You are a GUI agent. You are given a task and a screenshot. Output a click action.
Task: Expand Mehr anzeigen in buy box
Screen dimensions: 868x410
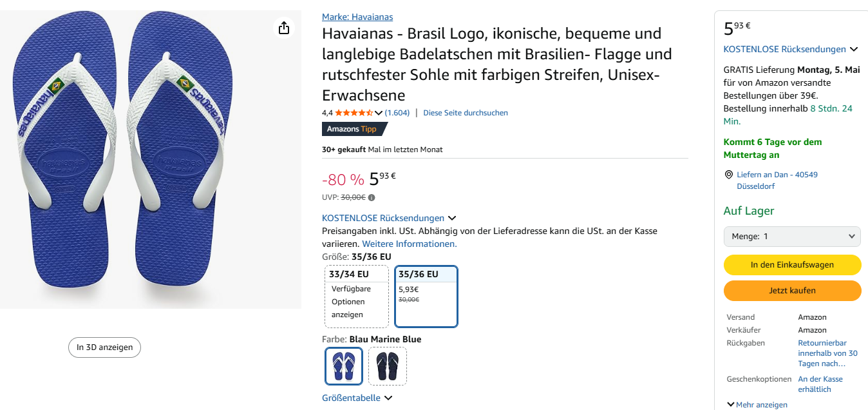click(x=757, y=405)
